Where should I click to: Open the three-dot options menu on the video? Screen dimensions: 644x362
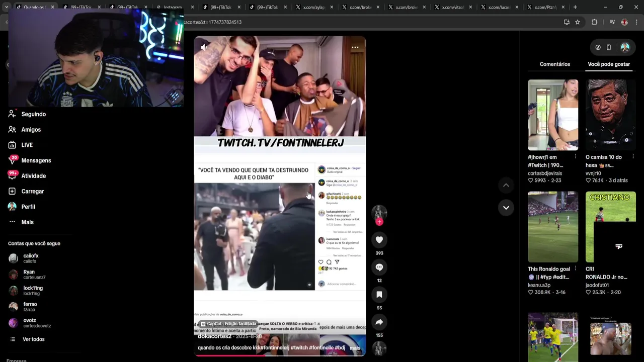[355, 47]
